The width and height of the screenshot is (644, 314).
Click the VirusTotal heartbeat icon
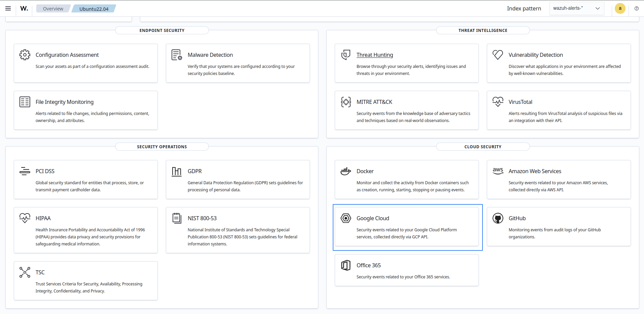coord(498,102)
